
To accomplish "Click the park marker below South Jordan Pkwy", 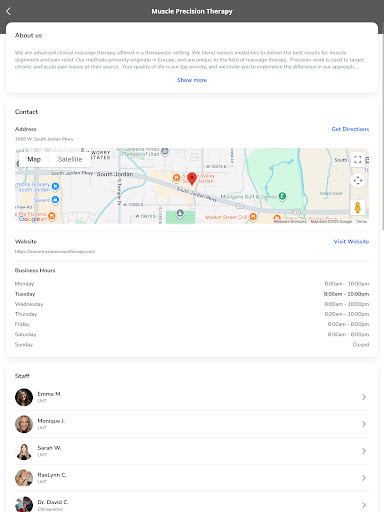I will point(180,213).
